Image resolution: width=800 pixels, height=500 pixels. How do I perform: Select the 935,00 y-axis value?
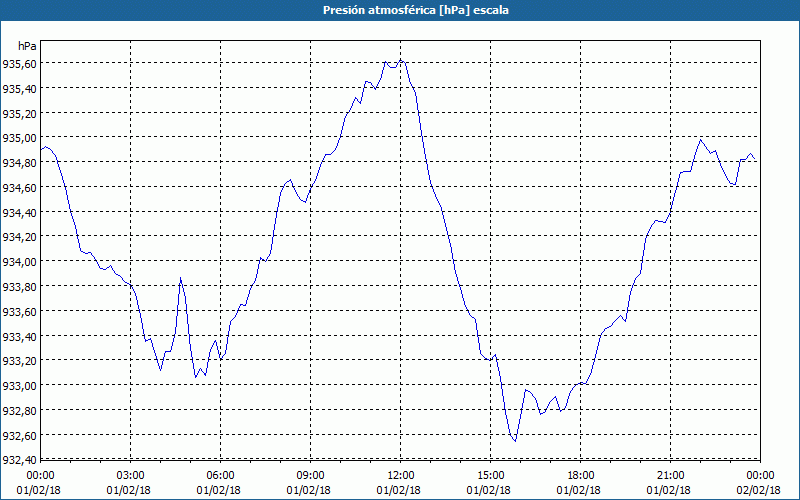(x=19, y=138)
